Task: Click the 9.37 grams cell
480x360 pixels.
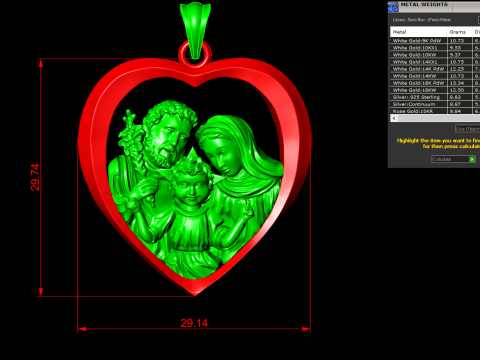Action: pos(459,55)
